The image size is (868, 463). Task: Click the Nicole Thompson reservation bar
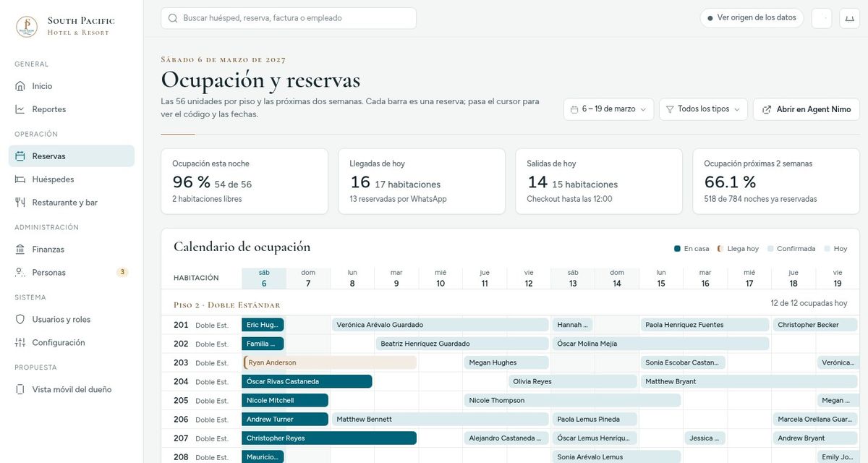[x=572, y=400]
